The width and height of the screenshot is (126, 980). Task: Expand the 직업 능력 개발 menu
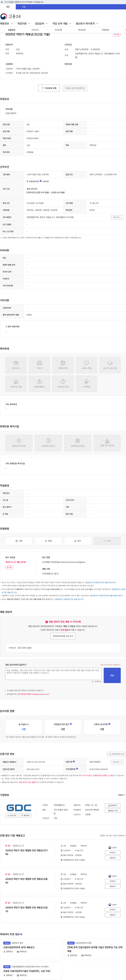click(x=62, y=24)
